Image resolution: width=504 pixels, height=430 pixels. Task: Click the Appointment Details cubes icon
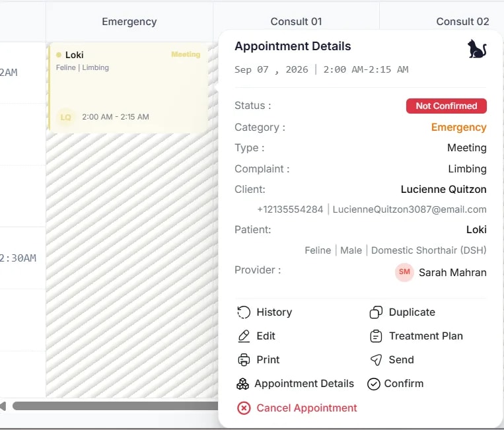(x=242, y=383)
